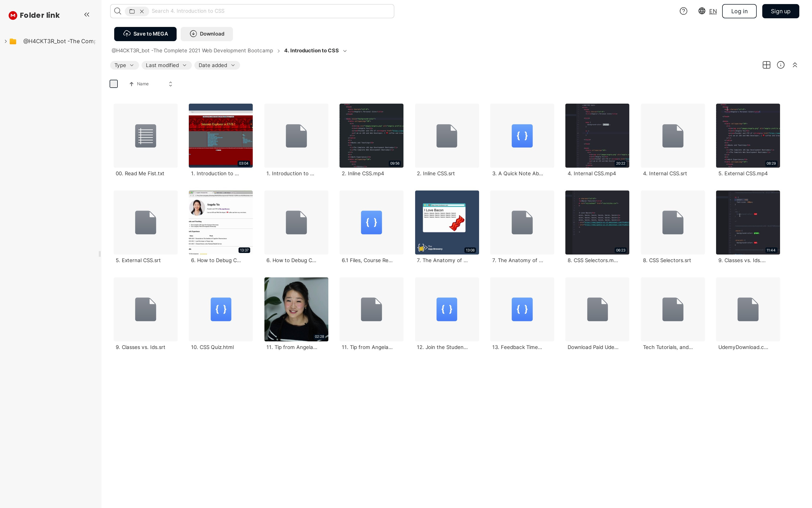Change language via EN link
The image size is (812, 508).
[x=713, y=11]
